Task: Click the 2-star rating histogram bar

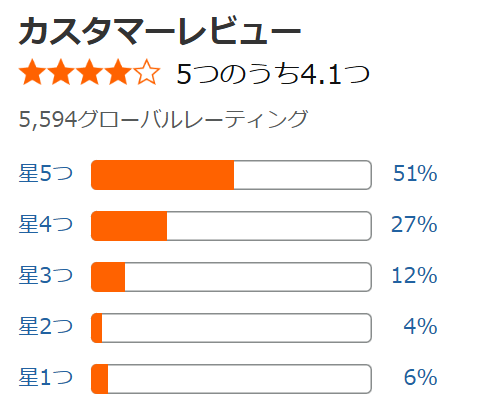Action: click(231, 328)
